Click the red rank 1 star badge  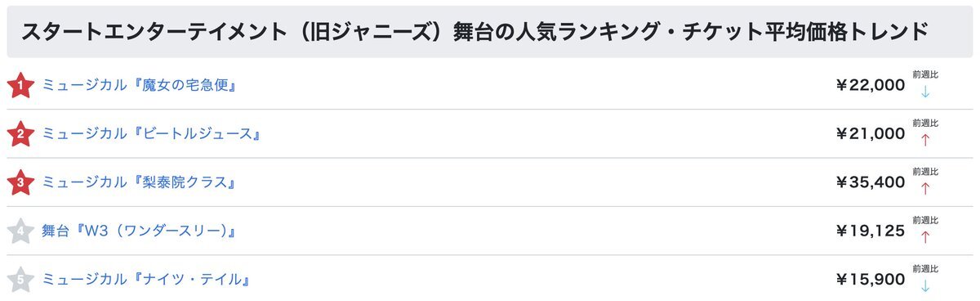pos(20,85)
